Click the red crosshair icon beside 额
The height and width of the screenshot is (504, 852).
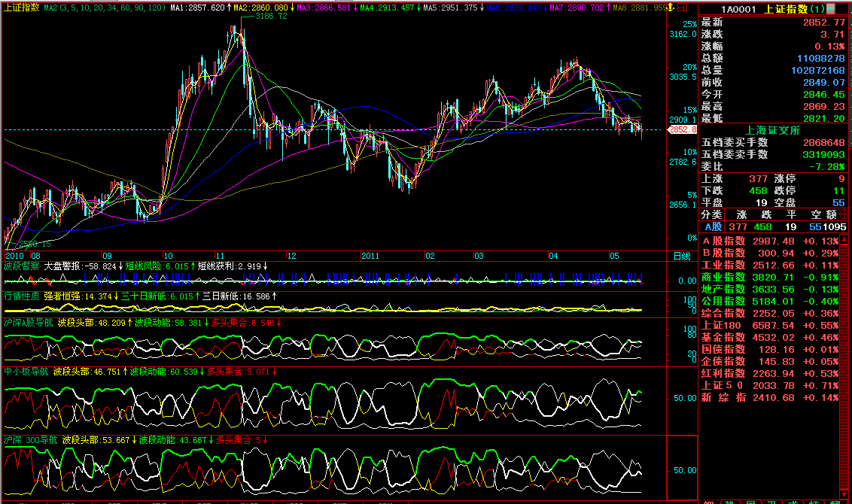pos(844,214)
